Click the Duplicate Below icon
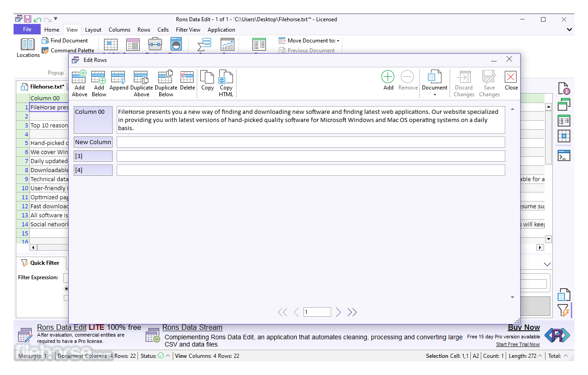Screen dimensions: 588x375 pos(166,76)
